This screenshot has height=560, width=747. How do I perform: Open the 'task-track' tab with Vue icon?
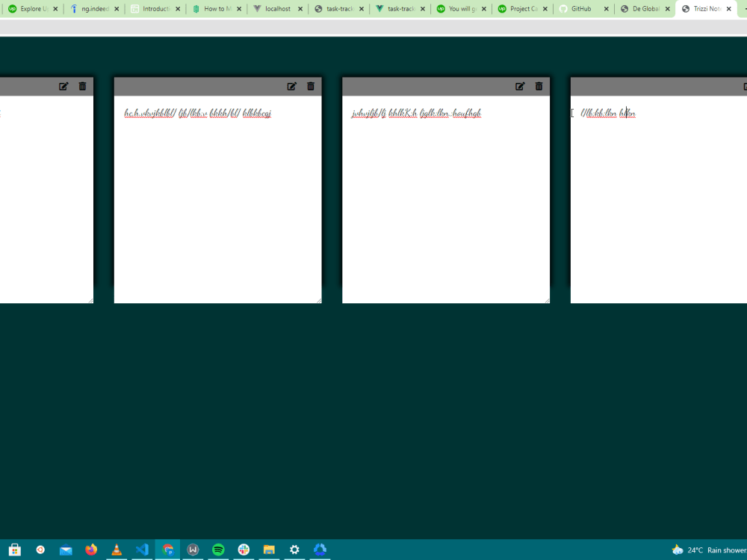[x=400, y=8]
